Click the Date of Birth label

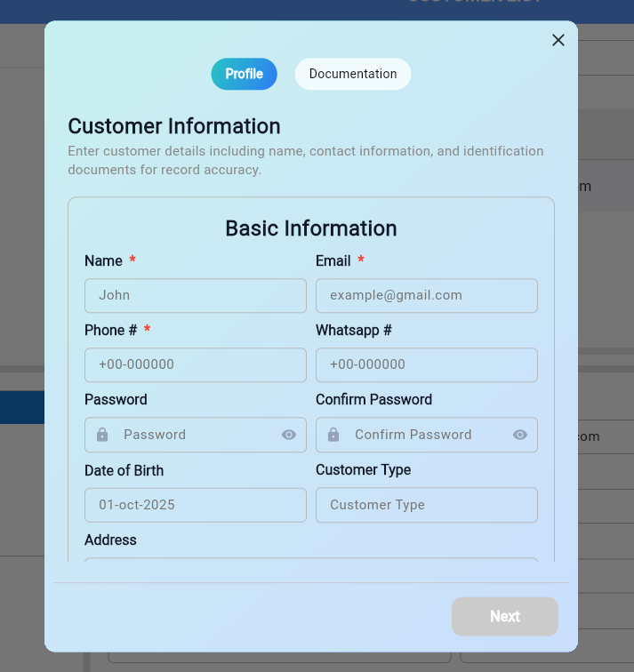[124, 470]
